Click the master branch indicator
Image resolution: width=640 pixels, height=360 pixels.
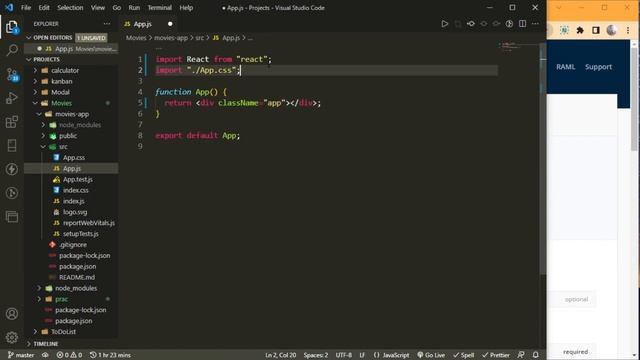click(x=21, y=355)
